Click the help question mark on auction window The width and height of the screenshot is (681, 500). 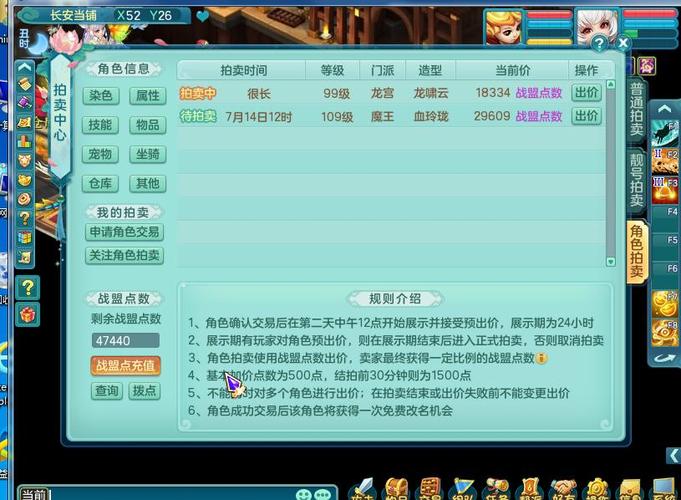599,43
